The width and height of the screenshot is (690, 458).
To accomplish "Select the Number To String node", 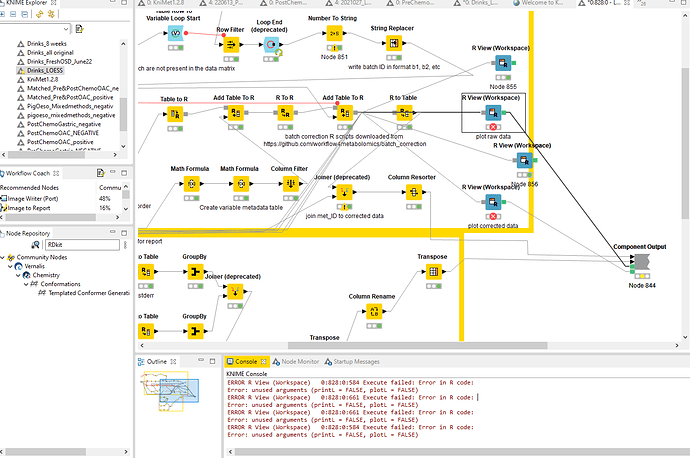I will point(334,33).
